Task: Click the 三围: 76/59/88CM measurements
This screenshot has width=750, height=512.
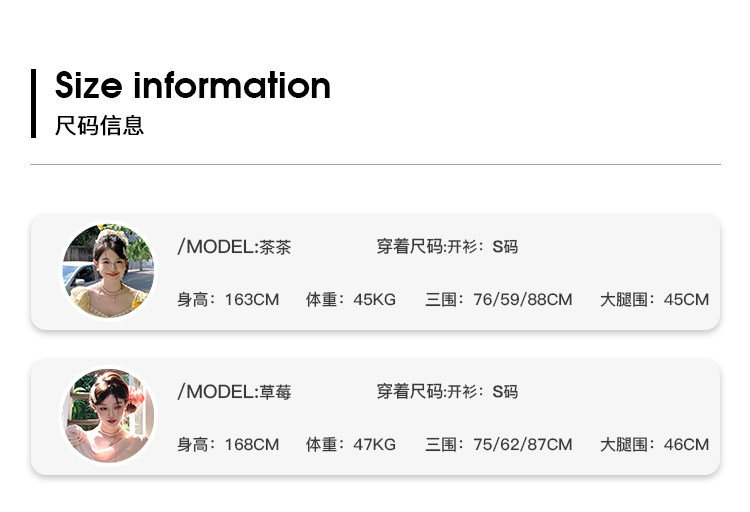Action: (499, 300)
